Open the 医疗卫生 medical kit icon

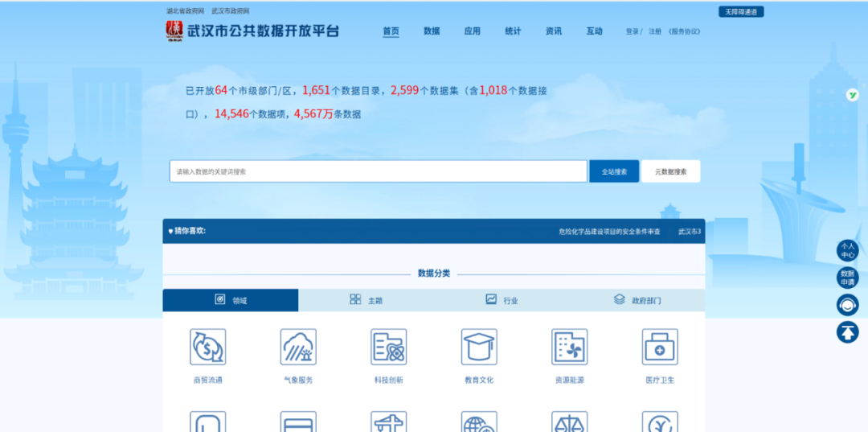coord(660,347)
